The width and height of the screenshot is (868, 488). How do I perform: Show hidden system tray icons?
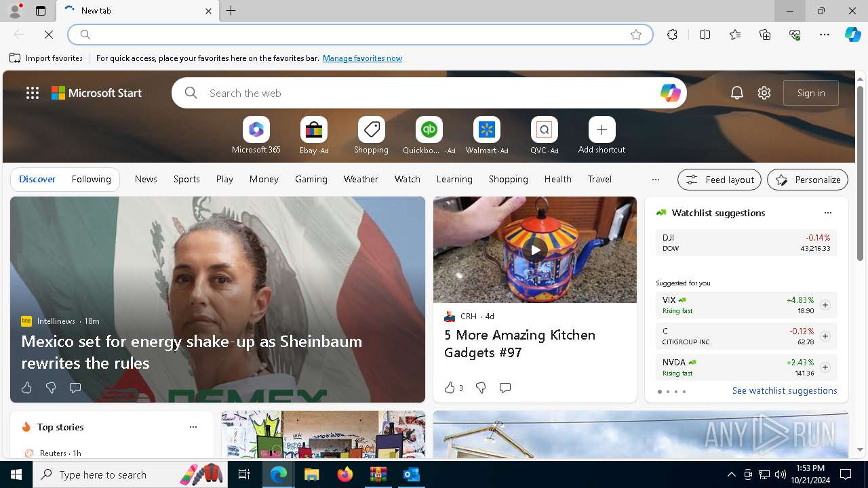point(731,474)
